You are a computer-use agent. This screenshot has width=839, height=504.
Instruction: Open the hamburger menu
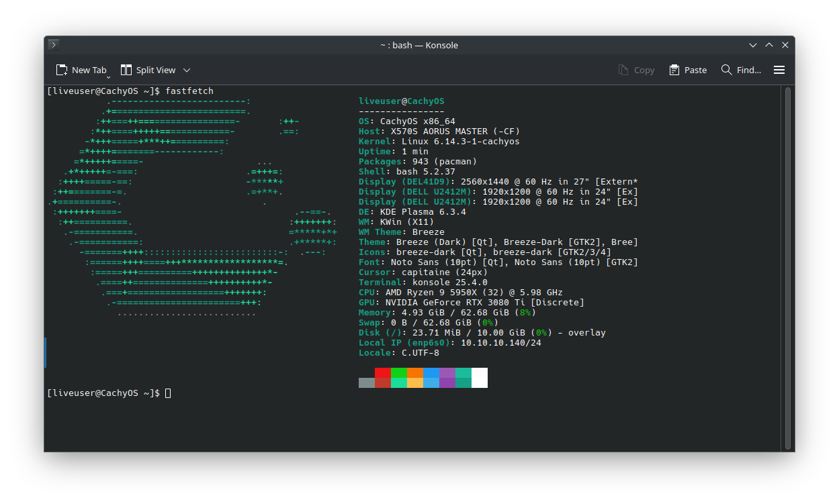779,70
